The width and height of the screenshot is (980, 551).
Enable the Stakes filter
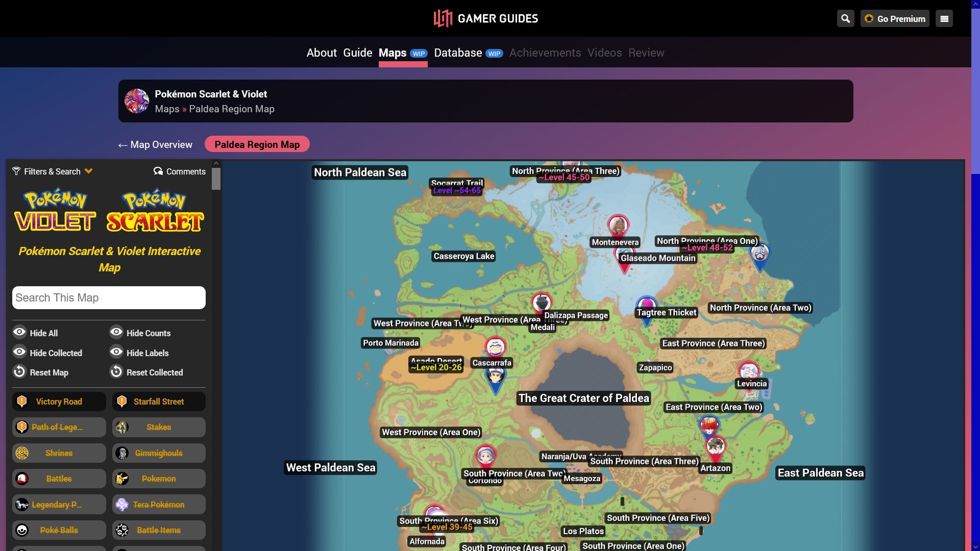[x=159, y=427]
